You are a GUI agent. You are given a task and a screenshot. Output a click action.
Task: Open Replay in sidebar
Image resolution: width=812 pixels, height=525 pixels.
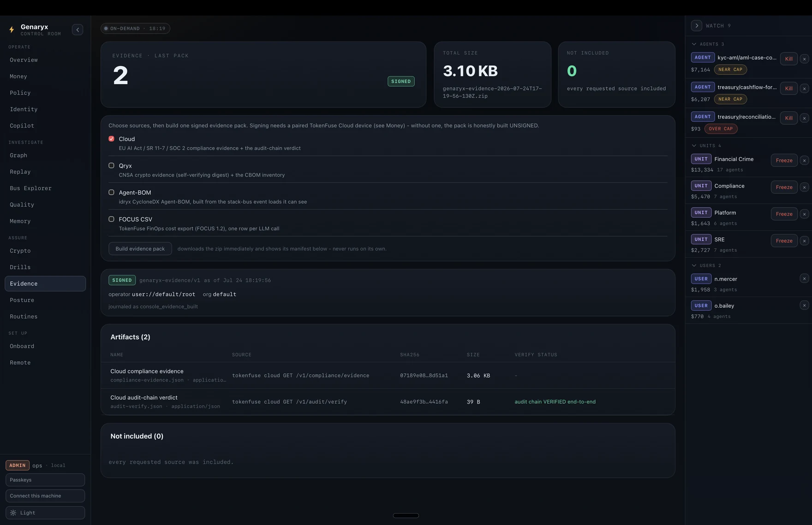click(x=45, y=172)
